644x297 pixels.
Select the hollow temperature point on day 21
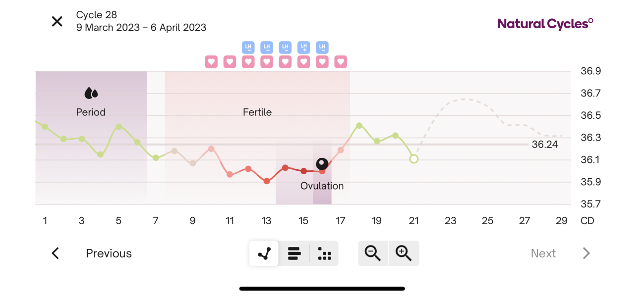pyautogui.click(x=414, y=159)
